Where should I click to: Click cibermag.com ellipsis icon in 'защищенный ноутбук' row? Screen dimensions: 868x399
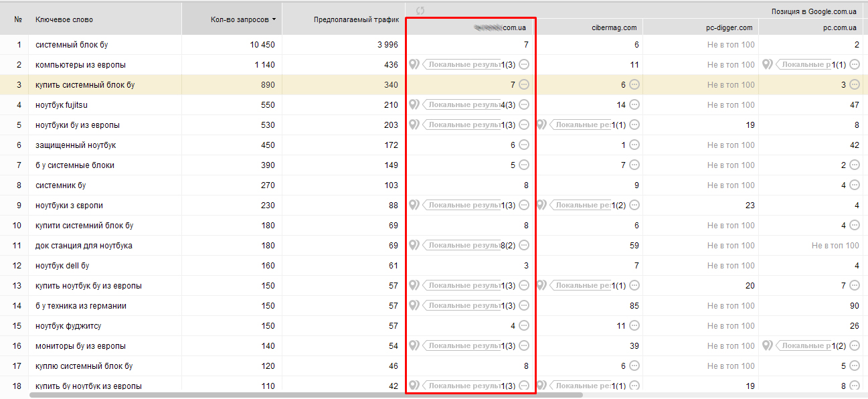coord(634,145)
